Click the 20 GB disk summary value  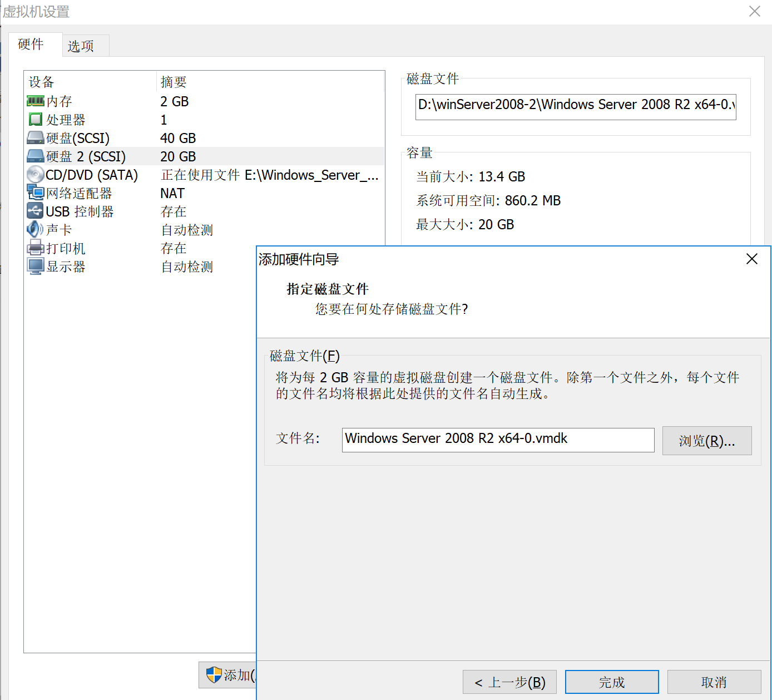(178, 156)
